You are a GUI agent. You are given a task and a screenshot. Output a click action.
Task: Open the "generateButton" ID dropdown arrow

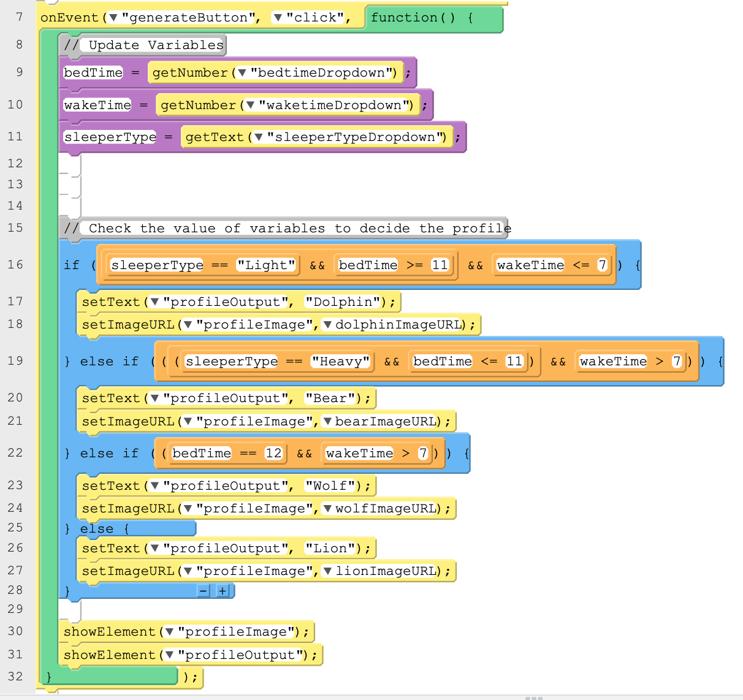coord(113,18)
